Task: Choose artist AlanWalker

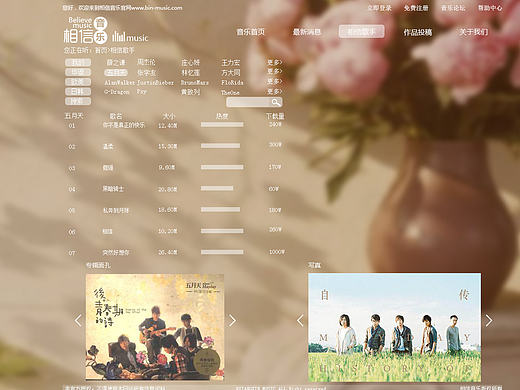Action: coord(119,82)
